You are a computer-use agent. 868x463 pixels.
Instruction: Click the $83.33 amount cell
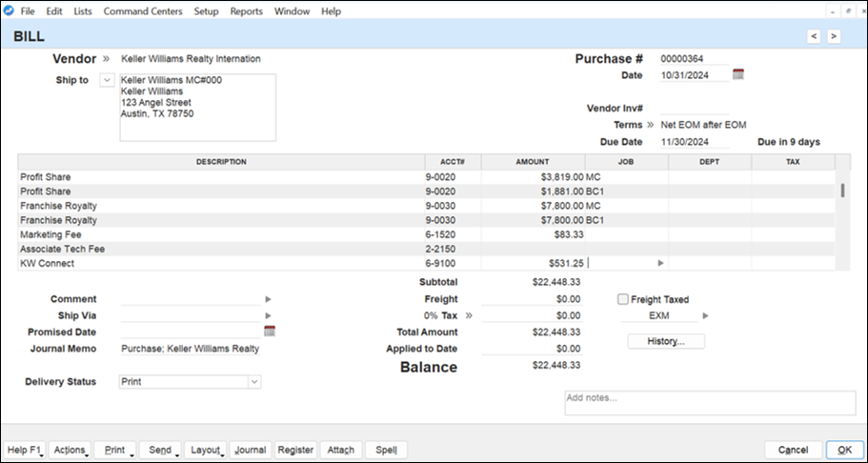[x=533, y=234]
